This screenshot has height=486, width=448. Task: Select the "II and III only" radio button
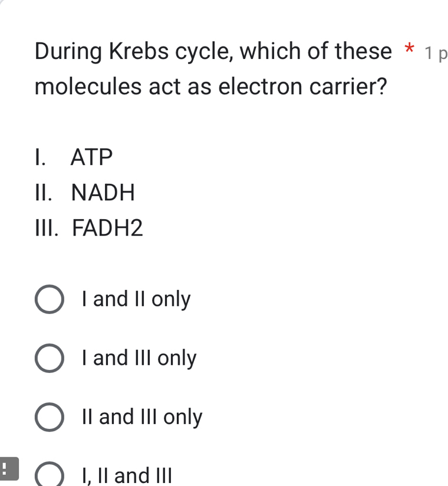click(49, 418)
